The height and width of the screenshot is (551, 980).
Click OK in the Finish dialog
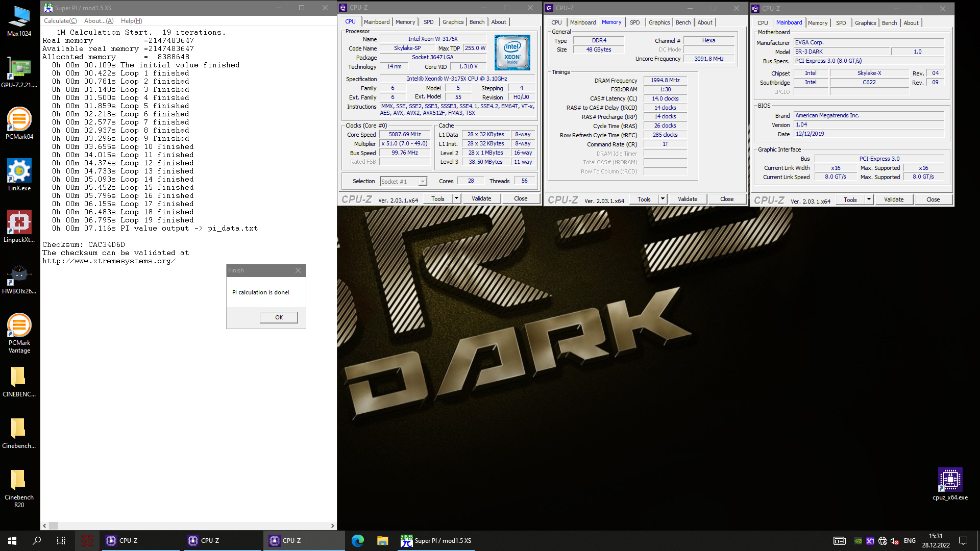pos(279,317)
